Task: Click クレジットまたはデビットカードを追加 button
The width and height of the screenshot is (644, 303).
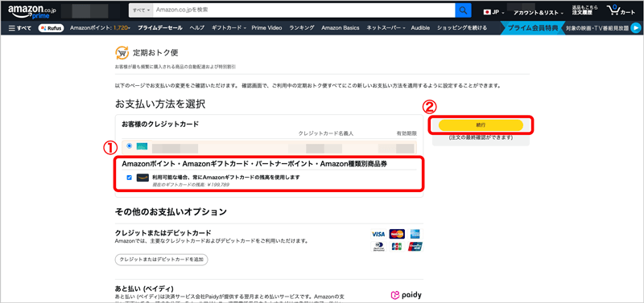Action: [x=162, y=260]
